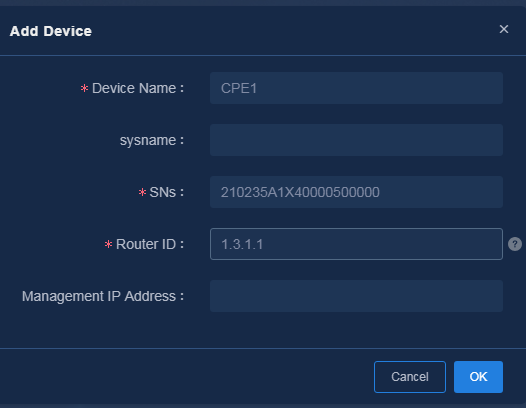Focus the Device Name input field
Screen dimensions: 526x408
tap(356, 88)
